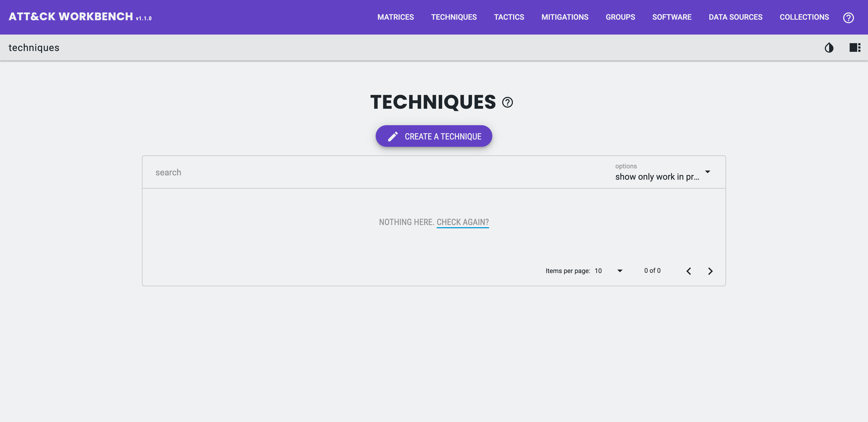Select SOFTWARE from the navigation bar
Screen dimensions: 868x422
[672, 16]
